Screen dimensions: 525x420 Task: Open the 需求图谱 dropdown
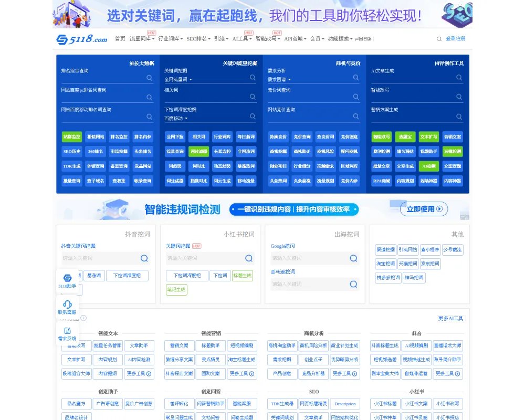point(279,80)
